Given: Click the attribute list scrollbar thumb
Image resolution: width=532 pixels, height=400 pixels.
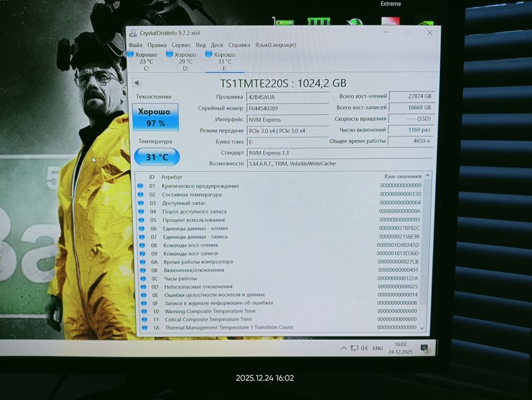Looking at the screenshot, I should pyautogui.click(x=426, y=241).
